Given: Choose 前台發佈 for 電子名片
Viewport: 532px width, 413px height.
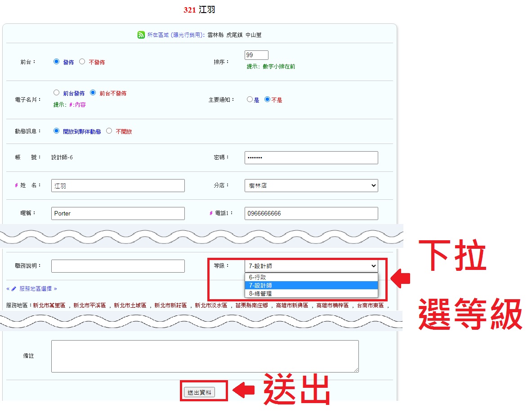Looking at the screenshot, I should click(56, 93).
